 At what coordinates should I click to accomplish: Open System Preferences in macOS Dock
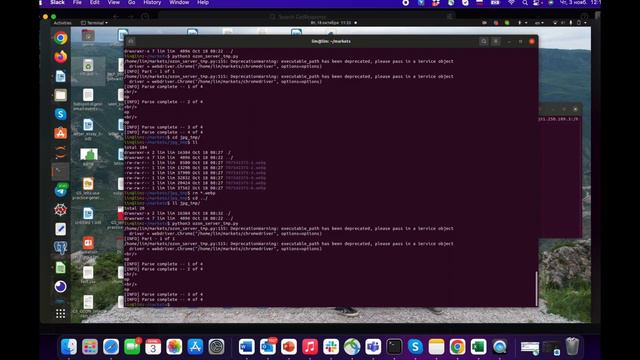point(216,347)
